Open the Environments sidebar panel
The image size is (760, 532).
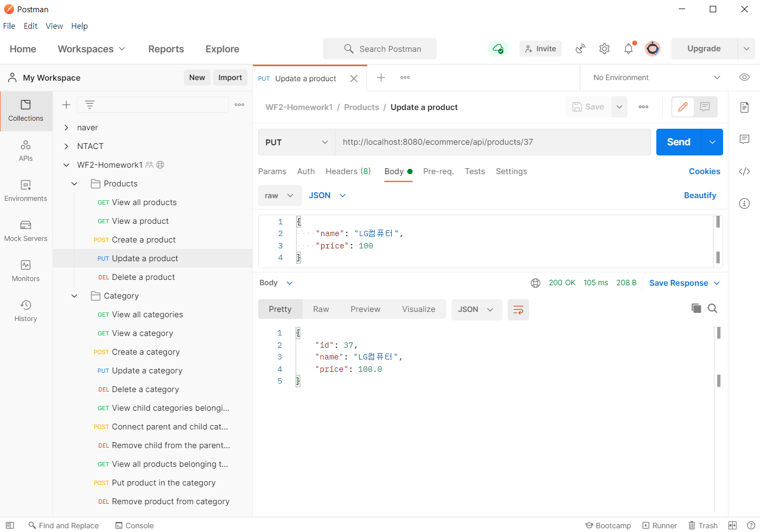[x=26, y=191]
